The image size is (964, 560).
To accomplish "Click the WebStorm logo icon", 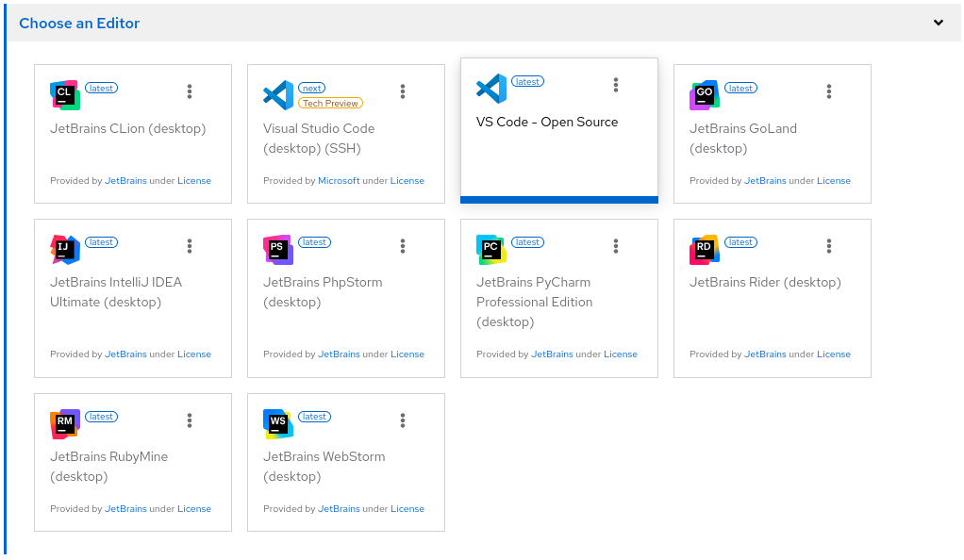I will coord(278,424).
